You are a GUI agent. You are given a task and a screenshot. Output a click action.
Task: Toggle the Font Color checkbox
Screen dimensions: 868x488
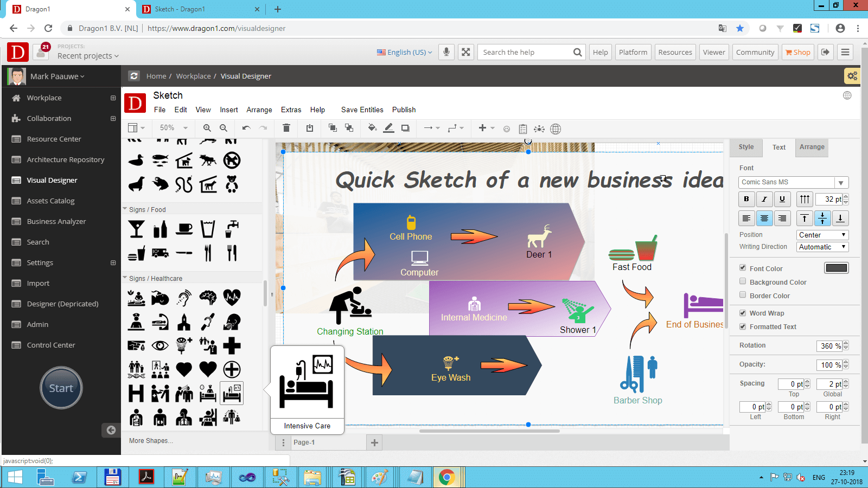(x=743, y=268)
